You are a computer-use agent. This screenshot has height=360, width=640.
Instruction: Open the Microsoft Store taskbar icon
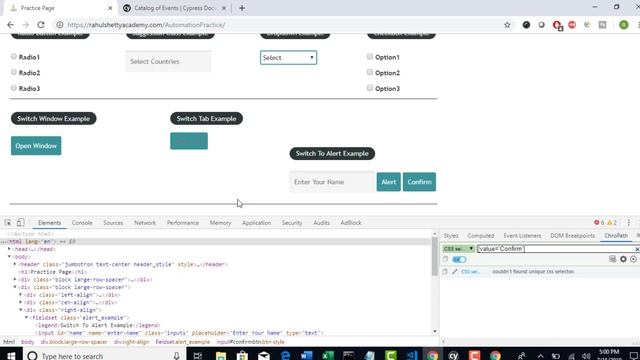[242, 356]
